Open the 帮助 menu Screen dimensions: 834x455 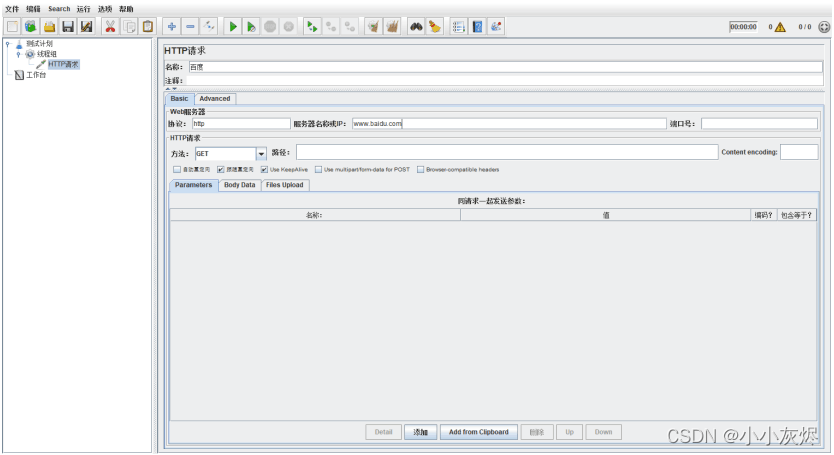pos(126,9)
